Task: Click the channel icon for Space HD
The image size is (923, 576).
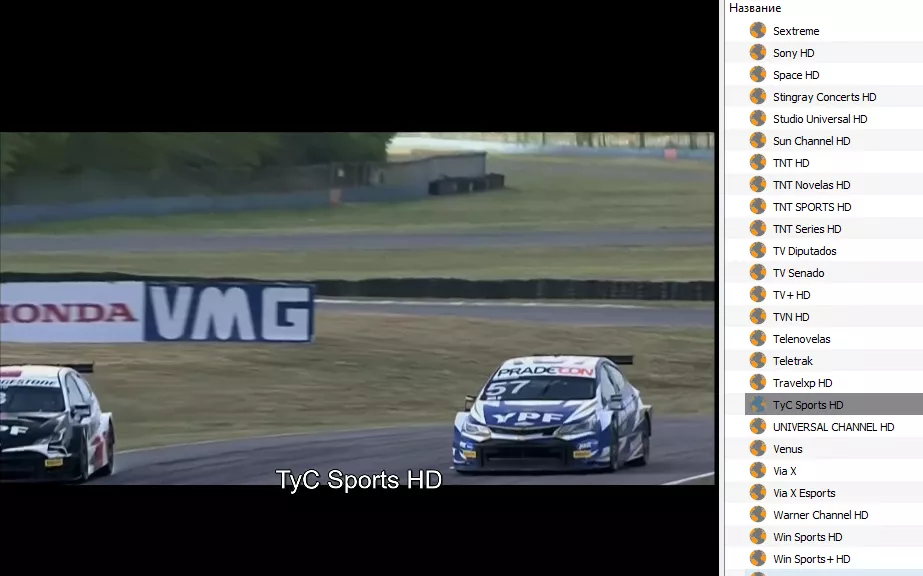Action: [x=758, y=74]
